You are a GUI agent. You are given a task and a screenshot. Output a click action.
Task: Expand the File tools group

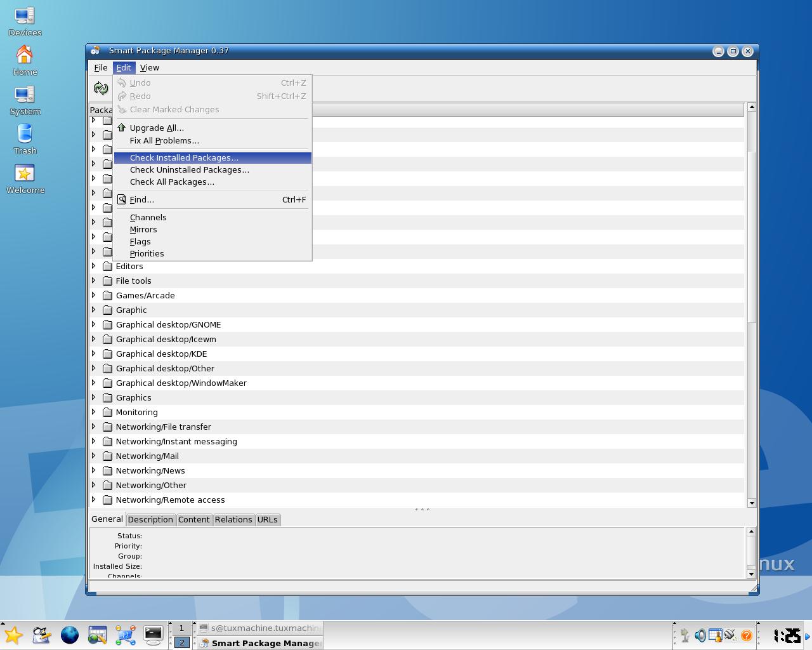coord(94,281)
